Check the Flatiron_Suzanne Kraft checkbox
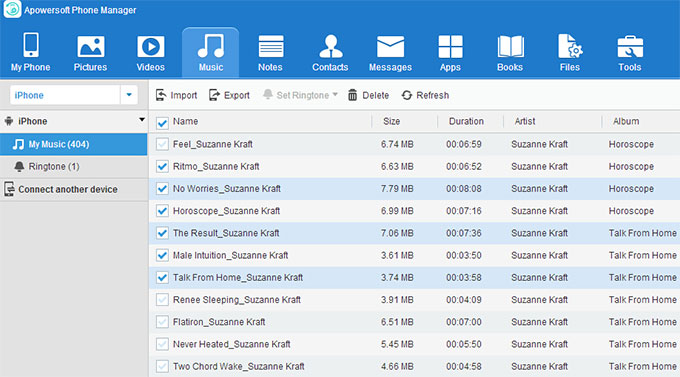This screenshot has width=680, height=377. click(x=162, y=322)
